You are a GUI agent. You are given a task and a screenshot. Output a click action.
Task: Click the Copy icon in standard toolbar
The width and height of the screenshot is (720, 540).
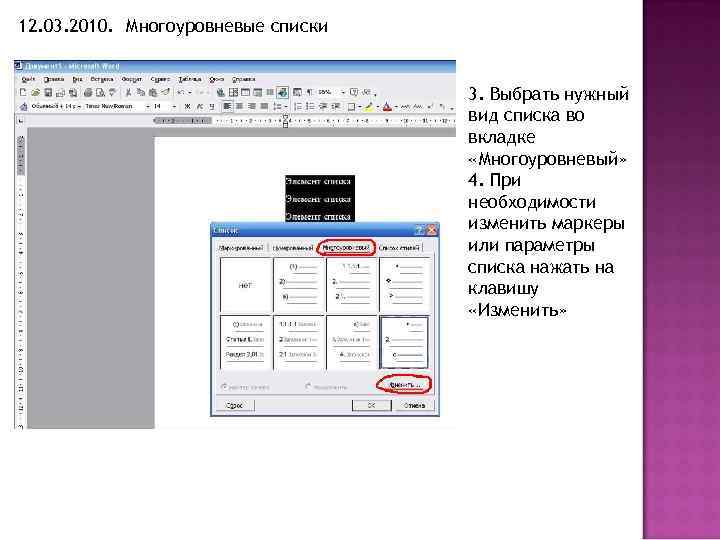(x=141, y=92)
